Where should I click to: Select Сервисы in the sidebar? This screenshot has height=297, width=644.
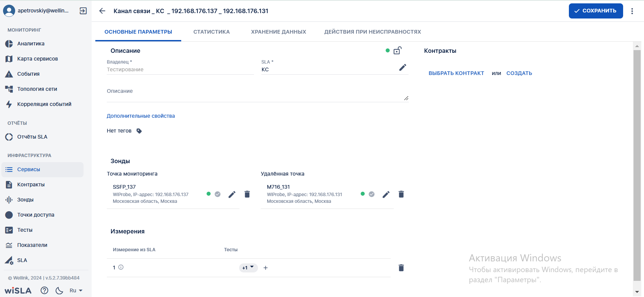click(42, 170)
